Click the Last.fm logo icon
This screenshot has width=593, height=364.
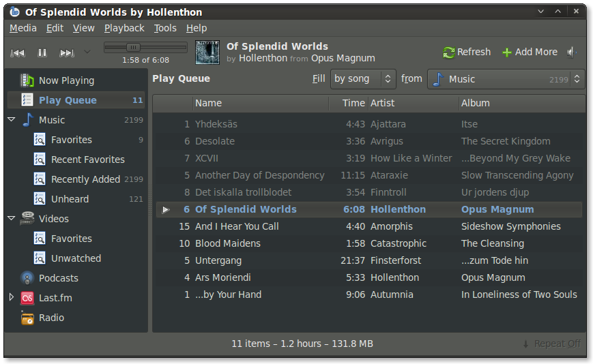27,298
